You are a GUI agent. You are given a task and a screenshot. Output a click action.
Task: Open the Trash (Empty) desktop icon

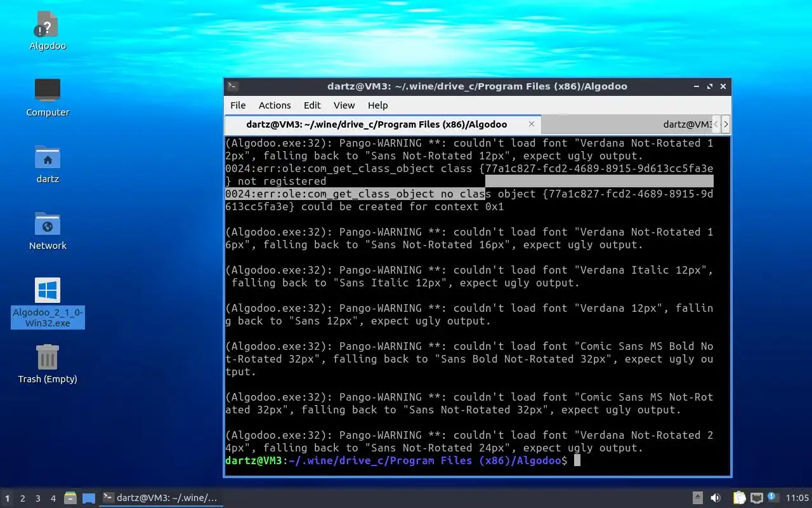point(48,364)
